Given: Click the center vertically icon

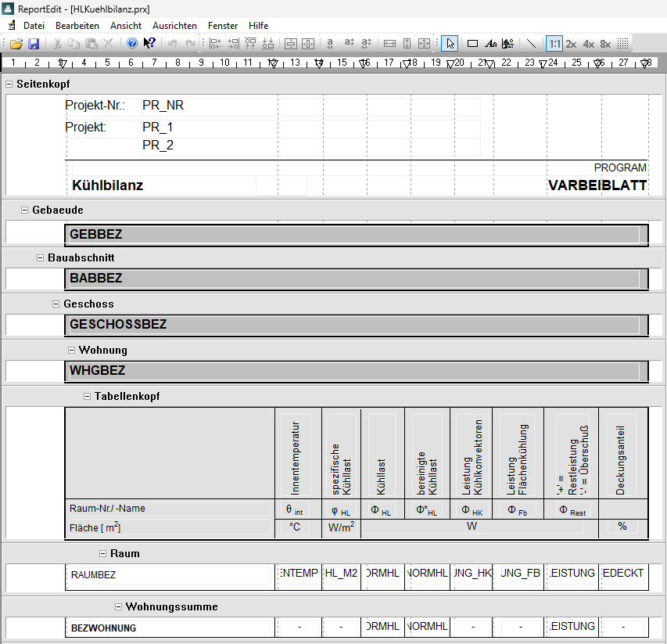Looking at the screenshot, I should click(291, 43).
